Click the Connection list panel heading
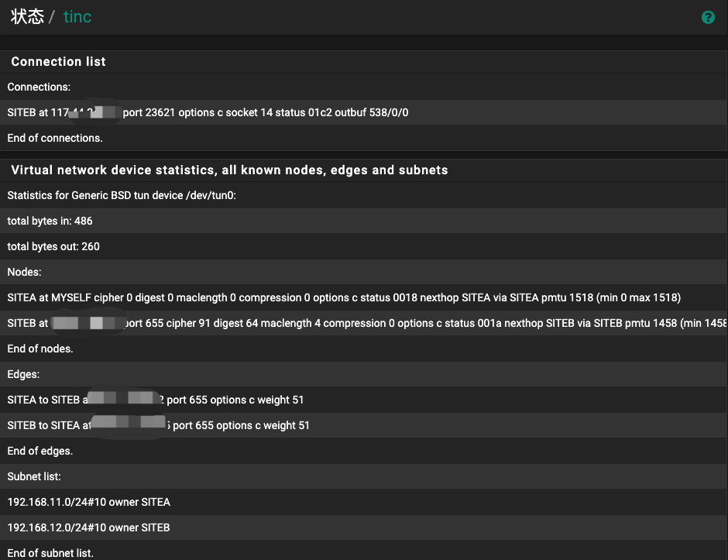Image resolution: width=728 pixels, height=560 pixels. [59, 62]
